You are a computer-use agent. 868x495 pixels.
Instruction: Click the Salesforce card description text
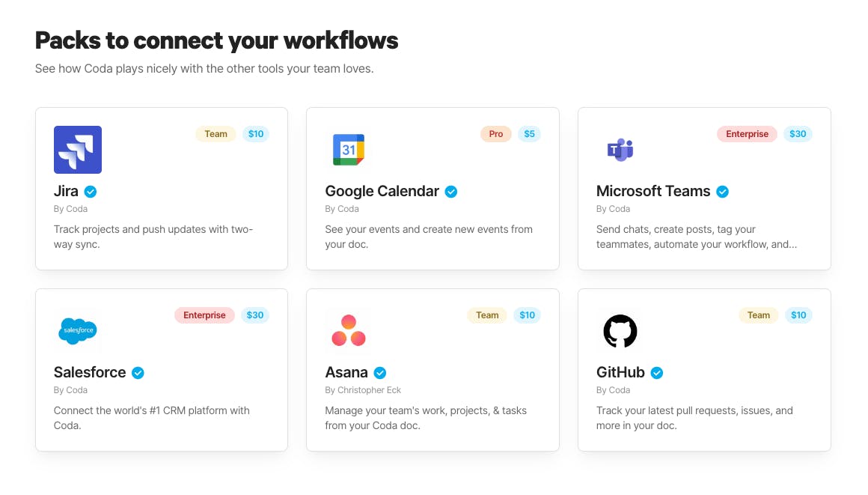click(152, 418)
